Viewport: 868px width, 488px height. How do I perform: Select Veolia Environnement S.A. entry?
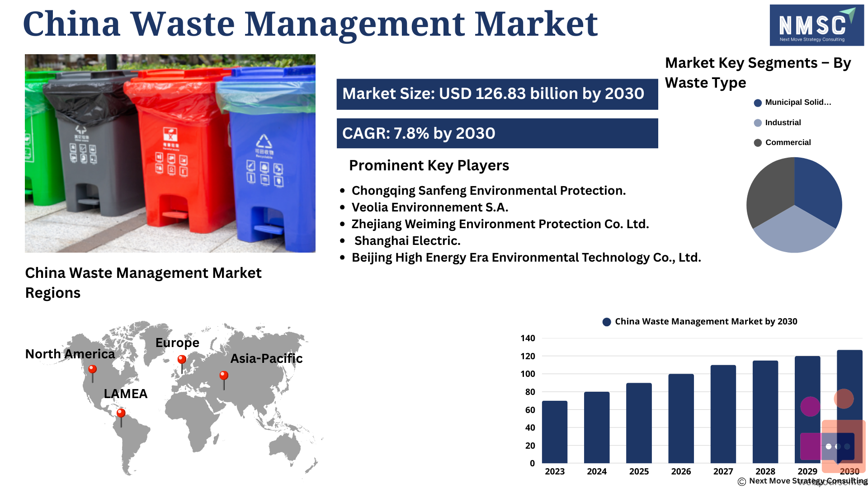coord(430,207)
